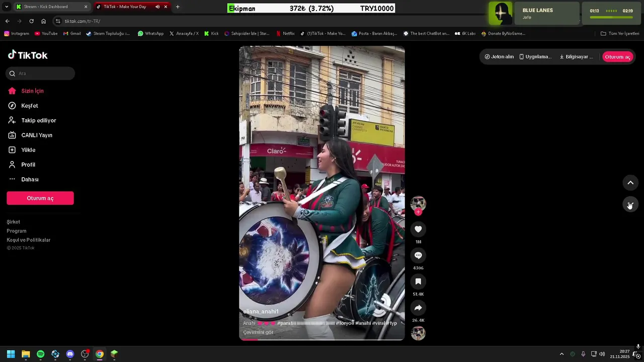Go back with the browser back arrow
This screenshot has height=362, width=644.
click(7, 21)
